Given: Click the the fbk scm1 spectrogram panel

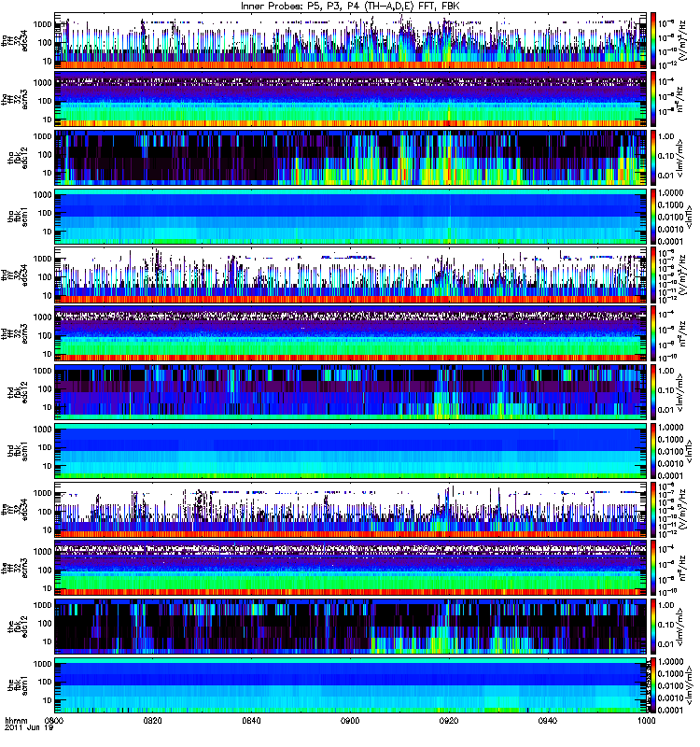Looking at the screenshot, I should (351, 685).
